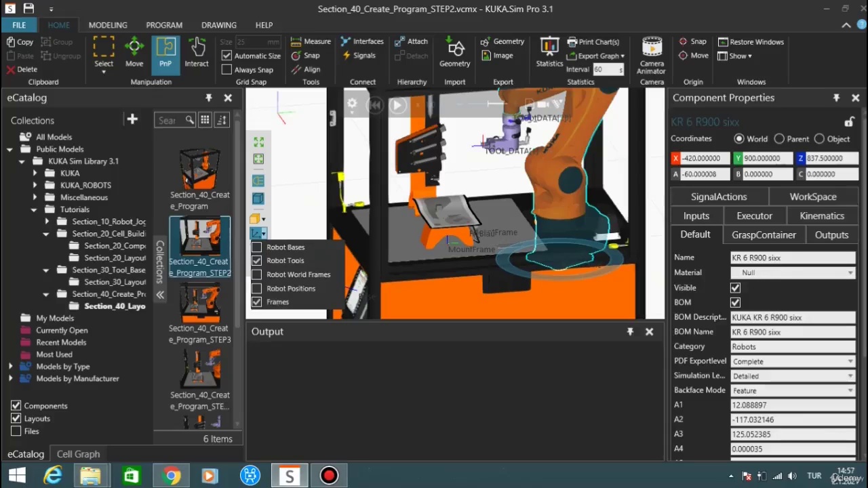Click the fill view icon in viewport toolbar
Viewport: 868px width, 488px height.
pyautogui.click(x=258, y=142)
